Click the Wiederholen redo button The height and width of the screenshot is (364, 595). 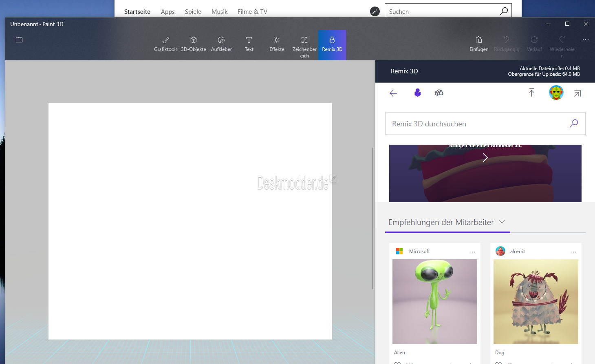[562, 46]
